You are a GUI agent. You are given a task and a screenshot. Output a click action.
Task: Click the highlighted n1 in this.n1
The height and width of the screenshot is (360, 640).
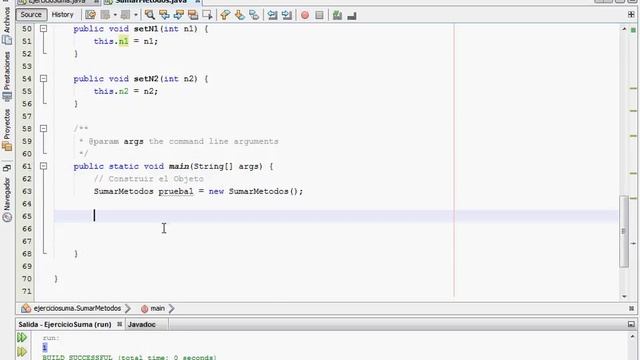tap(123, 41)
